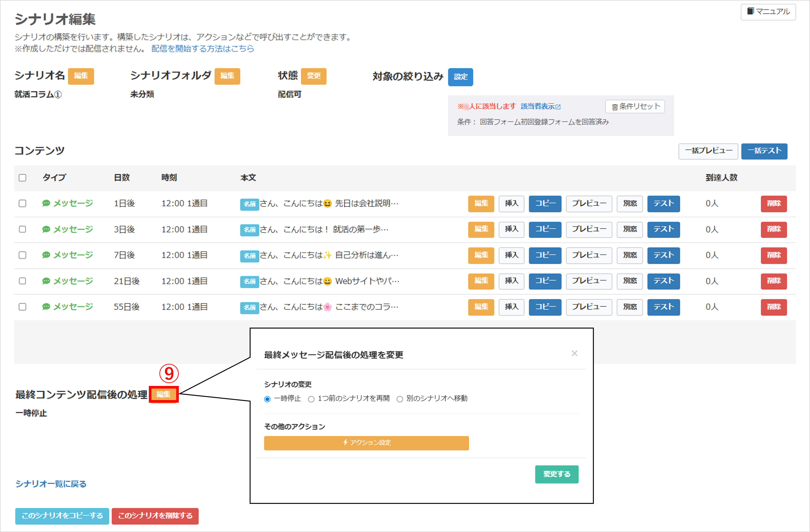Viewport: 810px width, 532px height.
Task: Check the checkbox for the 3日後 message
Action: [22, 229]
